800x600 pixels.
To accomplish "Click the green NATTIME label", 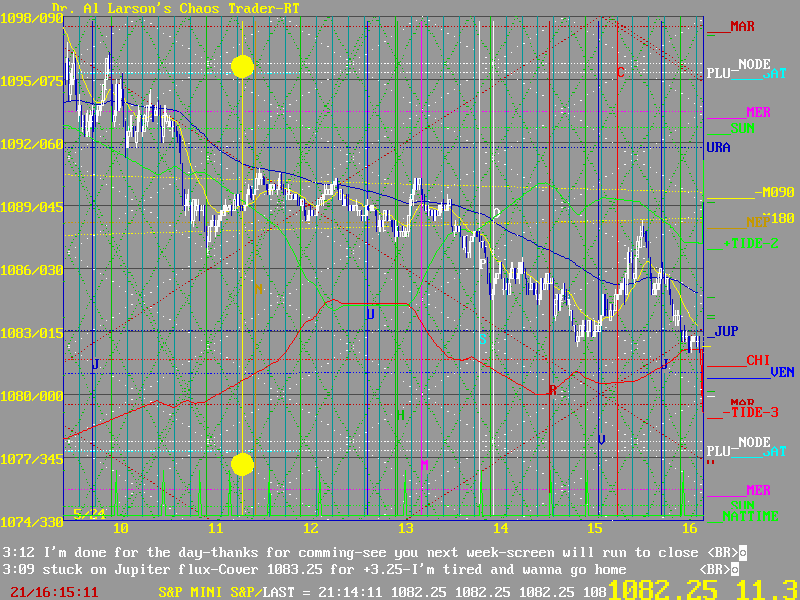I will (x=755, y=517).
